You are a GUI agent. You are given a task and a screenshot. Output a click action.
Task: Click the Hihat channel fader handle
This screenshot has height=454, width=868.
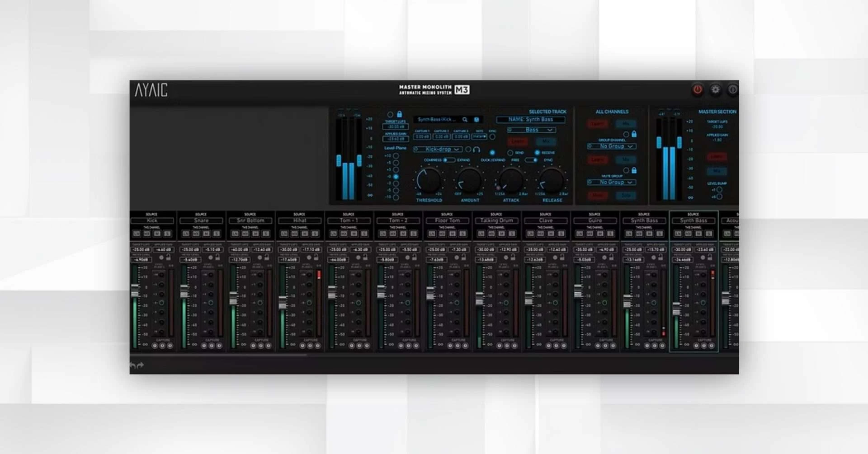283,302
